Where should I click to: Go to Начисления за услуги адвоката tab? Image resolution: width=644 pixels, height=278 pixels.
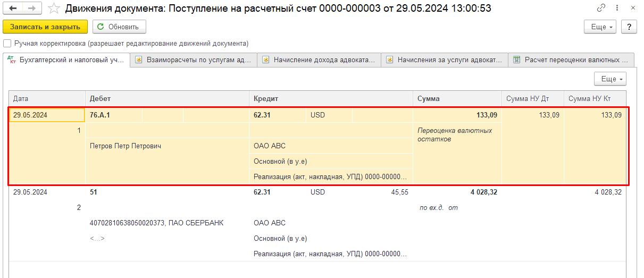click(x=445, y=60)
